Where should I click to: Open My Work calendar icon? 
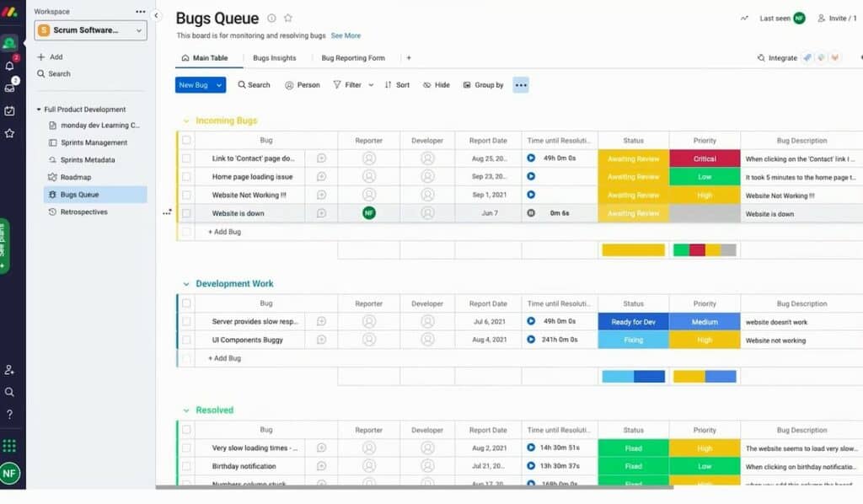click(9, 110)
